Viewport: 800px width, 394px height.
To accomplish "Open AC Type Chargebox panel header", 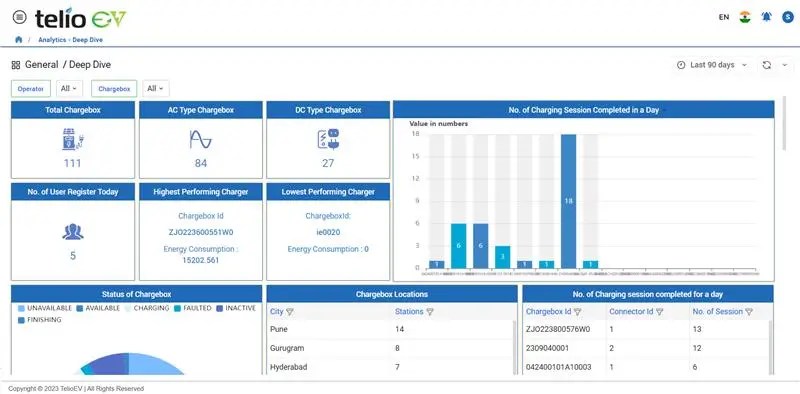I will point(201,110).
